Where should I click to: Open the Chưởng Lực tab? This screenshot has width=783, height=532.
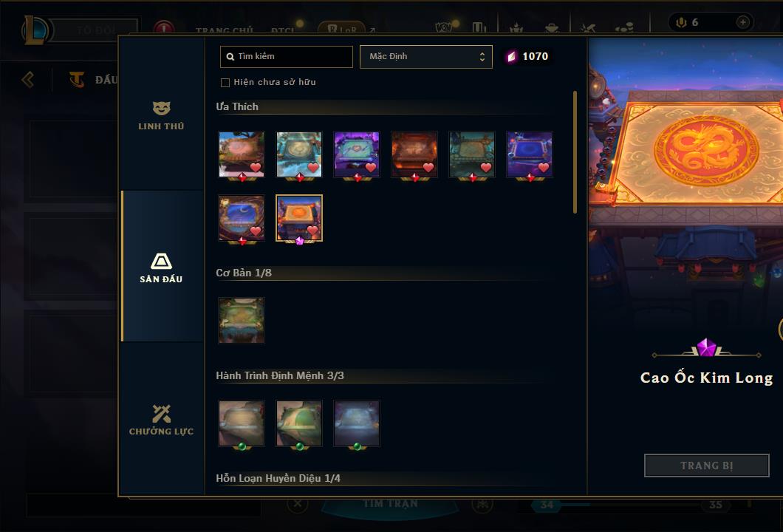pyautogui.click(x=161, y=420)
